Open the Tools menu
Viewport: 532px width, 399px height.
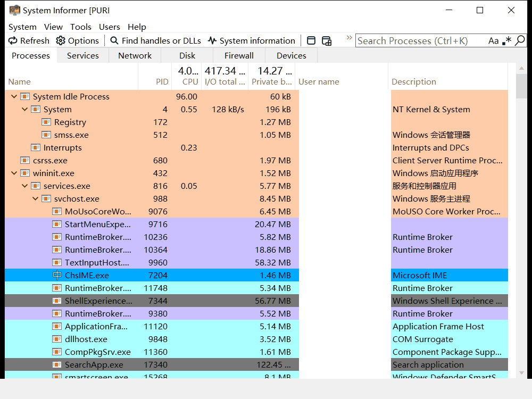81,27
